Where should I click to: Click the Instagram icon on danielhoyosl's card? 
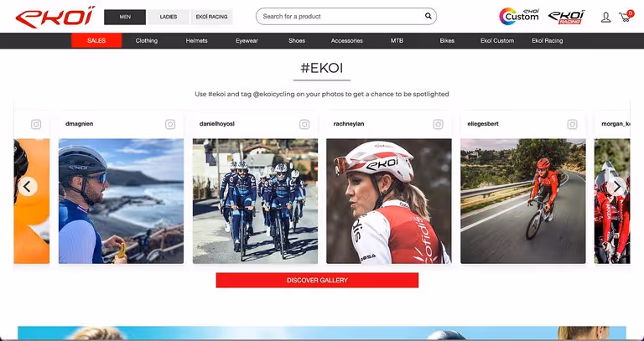click(x=304, y=124)
